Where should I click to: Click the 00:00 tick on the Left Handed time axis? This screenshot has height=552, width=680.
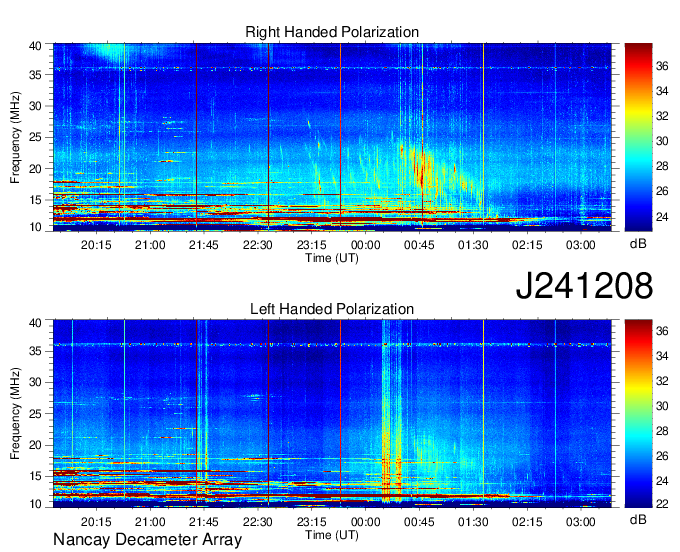coord(365,522)
